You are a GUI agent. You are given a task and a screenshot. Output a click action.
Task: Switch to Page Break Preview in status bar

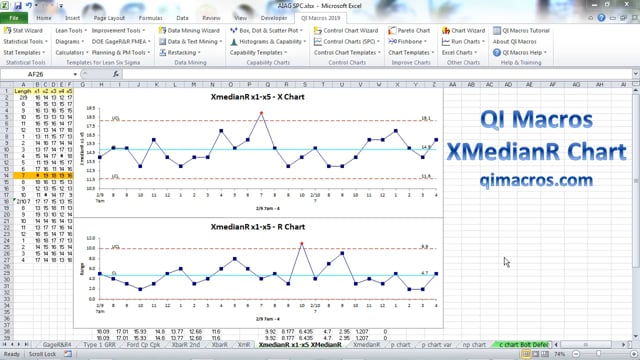545,354
